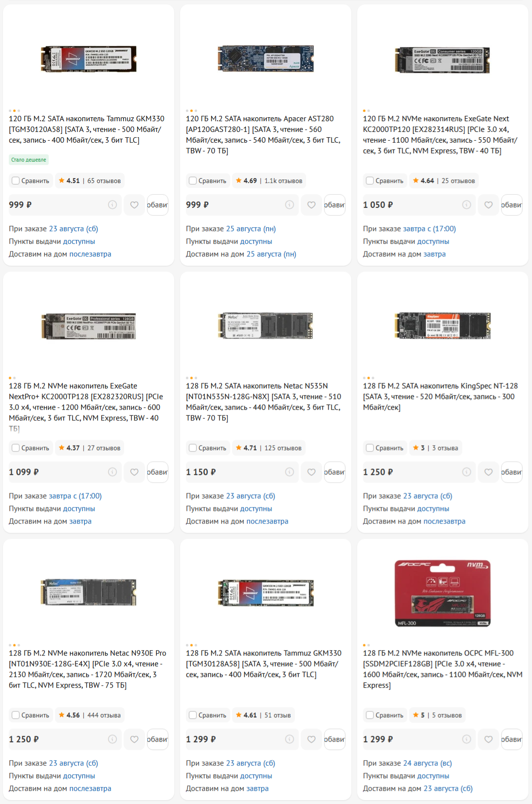Add Tammuz GKM330 120 ГБ to favorites heart
Screen dimensions: 532x804
click(x=134, y=205)
